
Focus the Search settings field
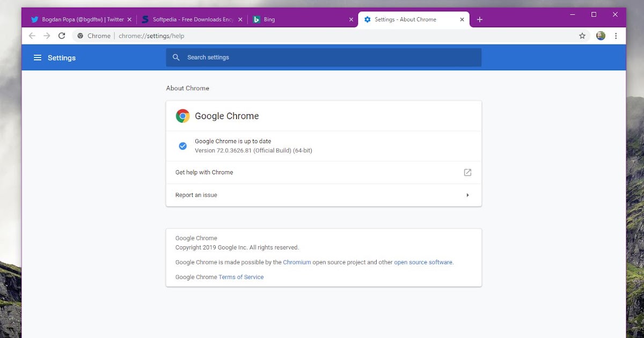click(x=324, y=57)
